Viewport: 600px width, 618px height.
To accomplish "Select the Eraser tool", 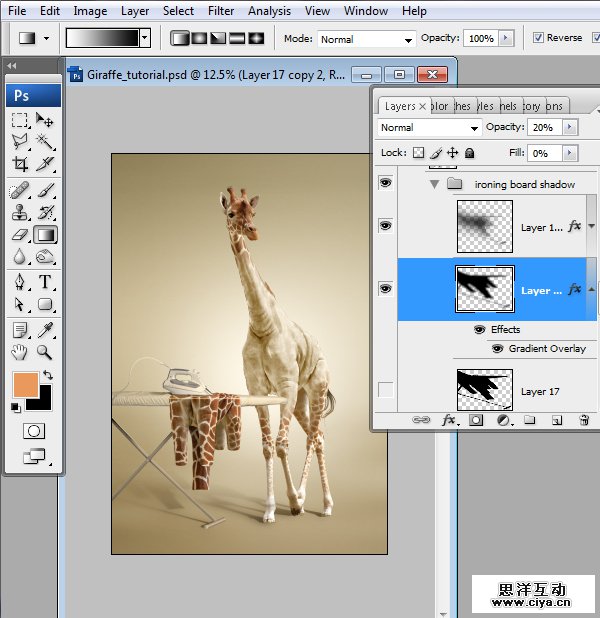I will pyautogui.click(x=19, y=235).
